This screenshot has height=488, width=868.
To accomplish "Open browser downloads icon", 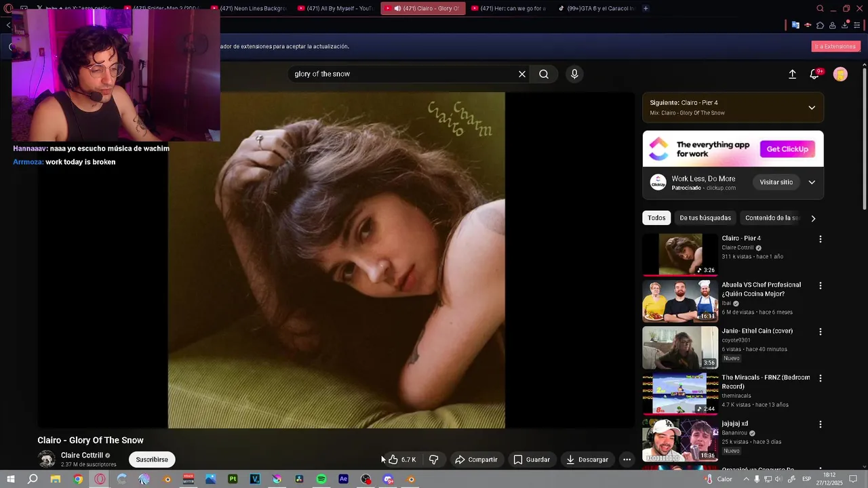I will (845, 25).
